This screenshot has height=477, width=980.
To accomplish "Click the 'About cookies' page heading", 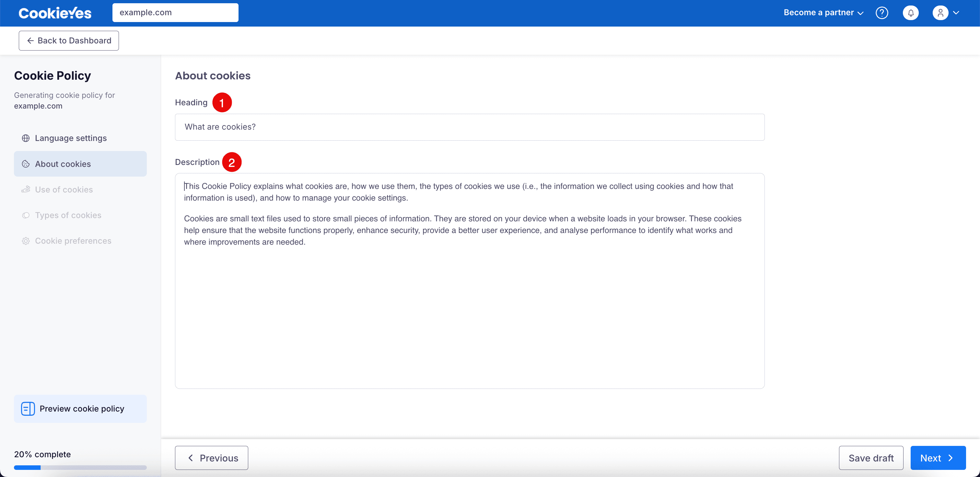I will pyautogui.click(x=213, y=76).
